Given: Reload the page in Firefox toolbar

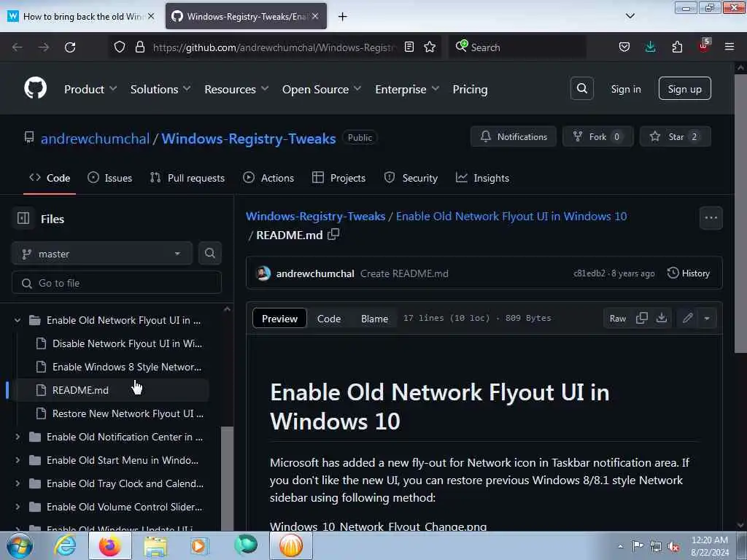Looking at the screenshot, I should 70,47.
